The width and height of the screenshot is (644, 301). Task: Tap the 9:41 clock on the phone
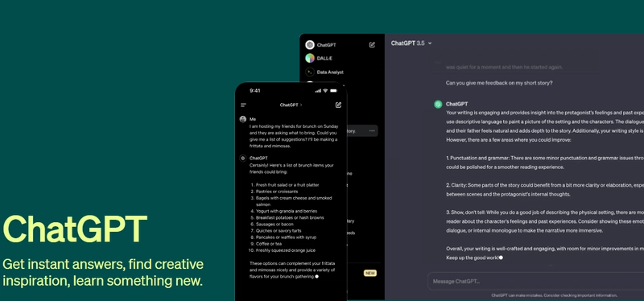(255, 91)
